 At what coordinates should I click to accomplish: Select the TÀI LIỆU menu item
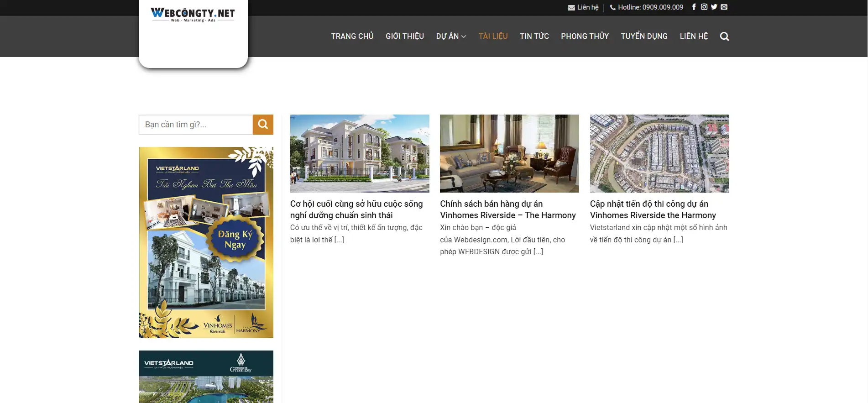[493, 37]
